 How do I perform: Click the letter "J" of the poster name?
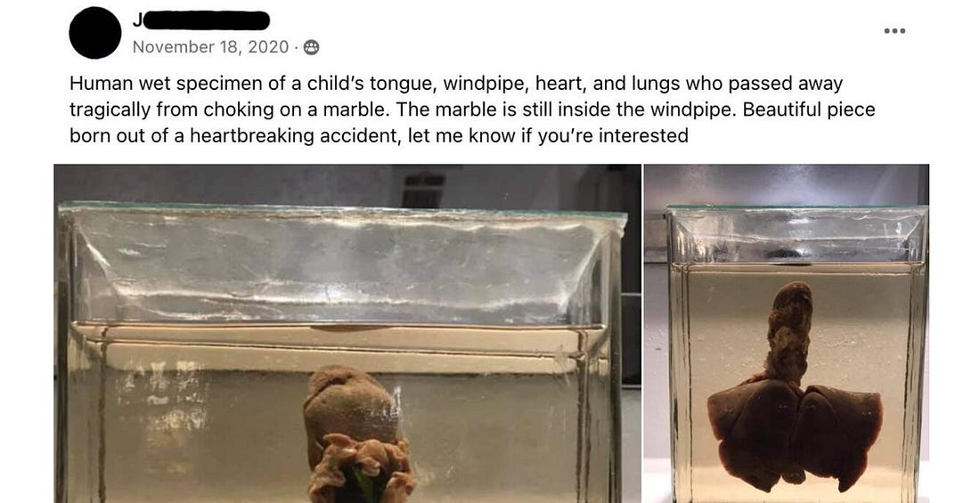137,20
